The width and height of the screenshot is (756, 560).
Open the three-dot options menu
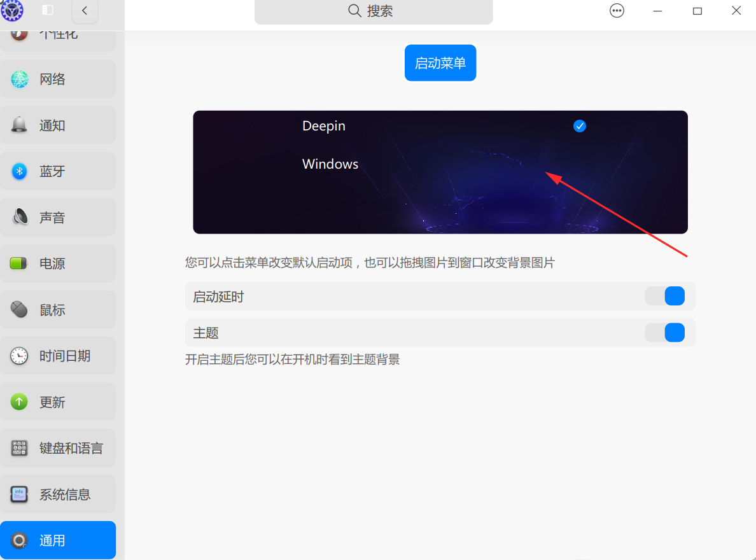point(617,11)
